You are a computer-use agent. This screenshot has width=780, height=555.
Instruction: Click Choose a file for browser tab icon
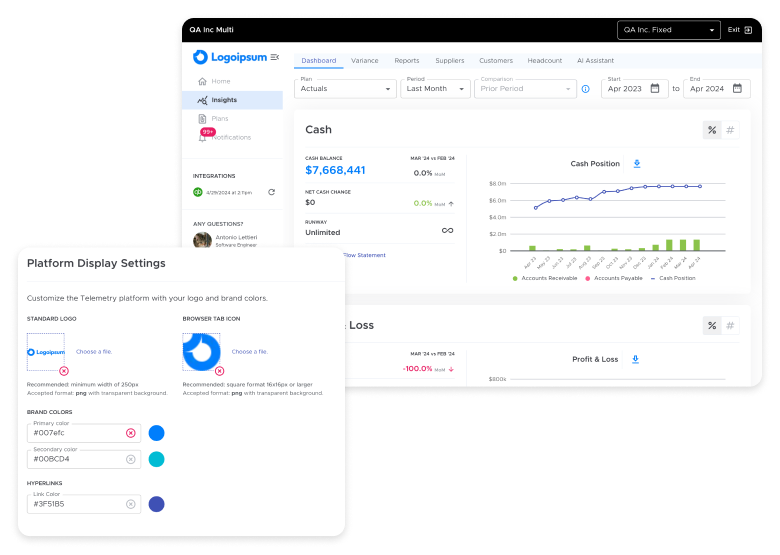250,352
